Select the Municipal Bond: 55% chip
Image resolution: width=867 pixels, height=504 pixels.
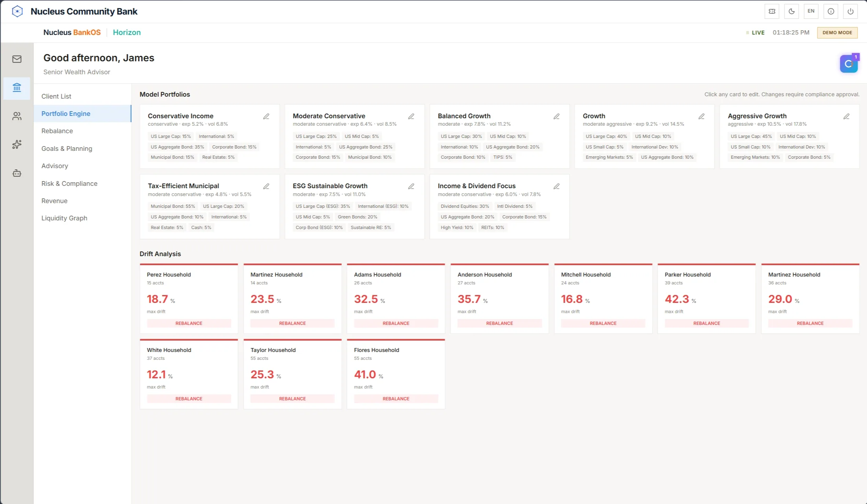[173, 206]
